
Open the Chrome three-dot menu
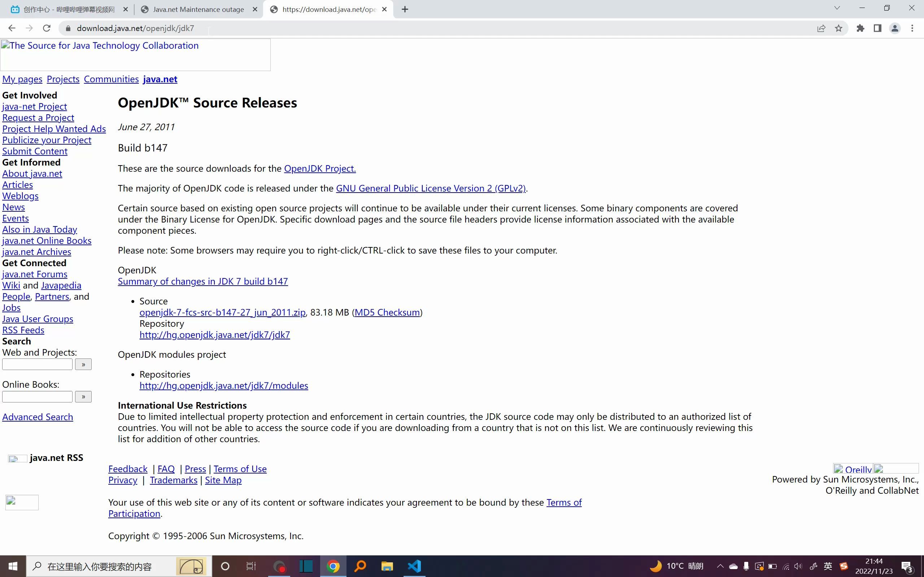coord(912,28)
